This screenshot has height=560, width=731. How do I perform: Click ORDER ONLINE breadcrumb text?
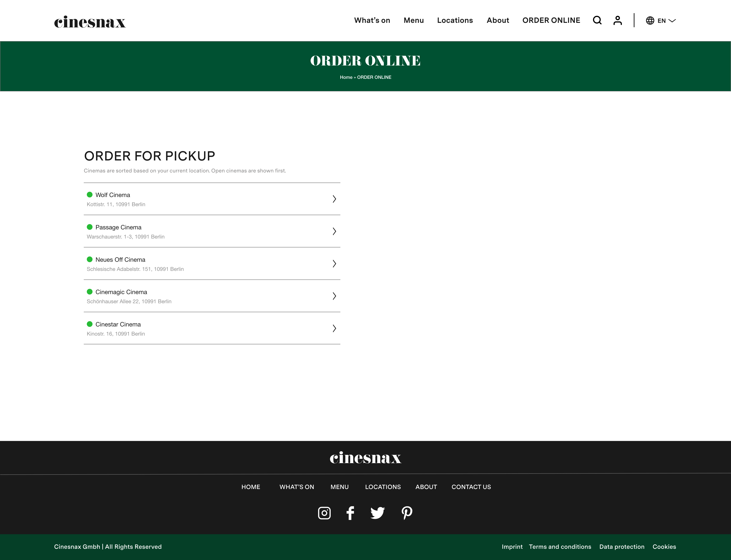tap(374, 77)
